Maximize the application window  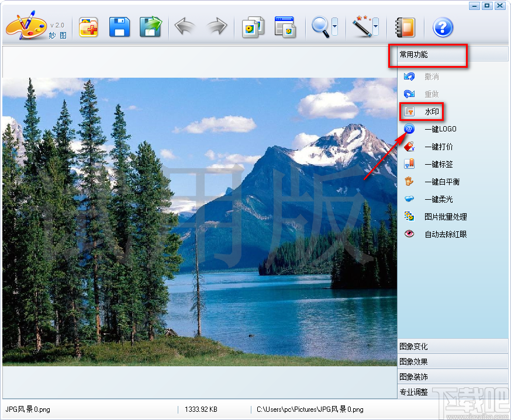click(487, 6)
